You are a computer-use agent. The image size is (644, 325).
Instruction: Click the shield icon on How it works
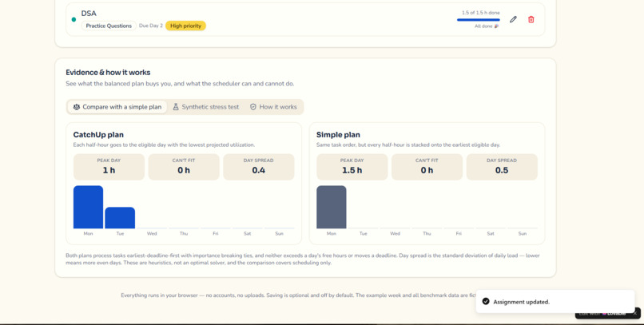[253, 107]
